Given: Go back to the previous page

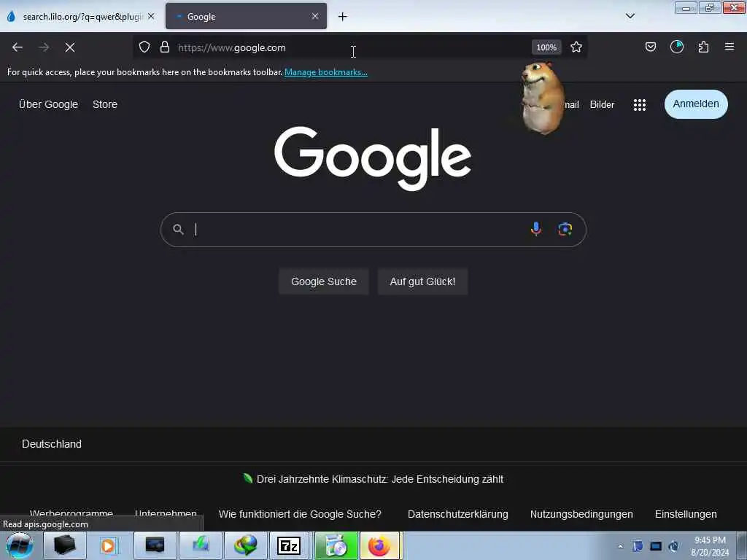Looking at the screenshot, I should click(18, 47).
